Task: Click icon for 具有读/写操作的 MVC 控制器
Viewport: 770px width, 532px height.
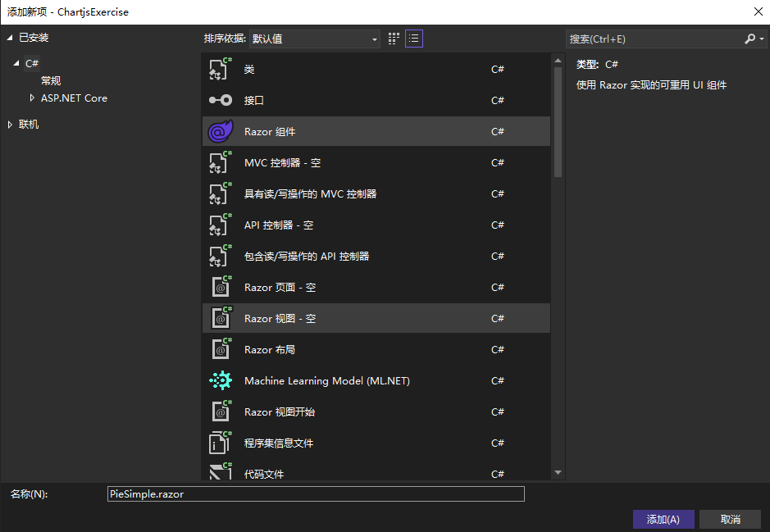Action: 221,193
